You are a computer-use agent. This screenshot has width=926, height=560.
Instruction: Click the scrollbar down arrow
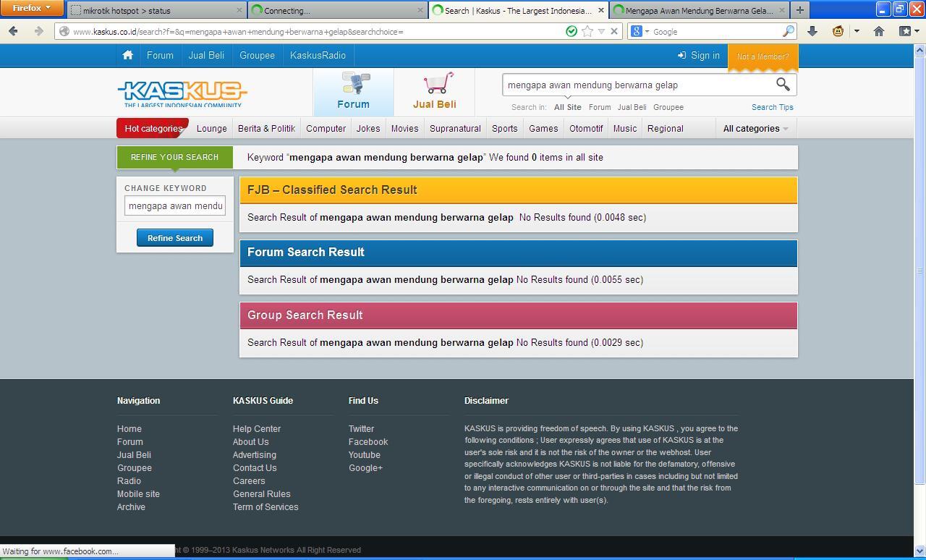click(919, 551)
